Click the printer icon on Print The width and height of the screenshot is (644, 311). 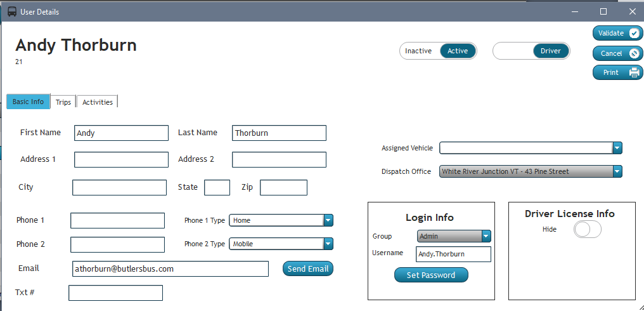634,73
